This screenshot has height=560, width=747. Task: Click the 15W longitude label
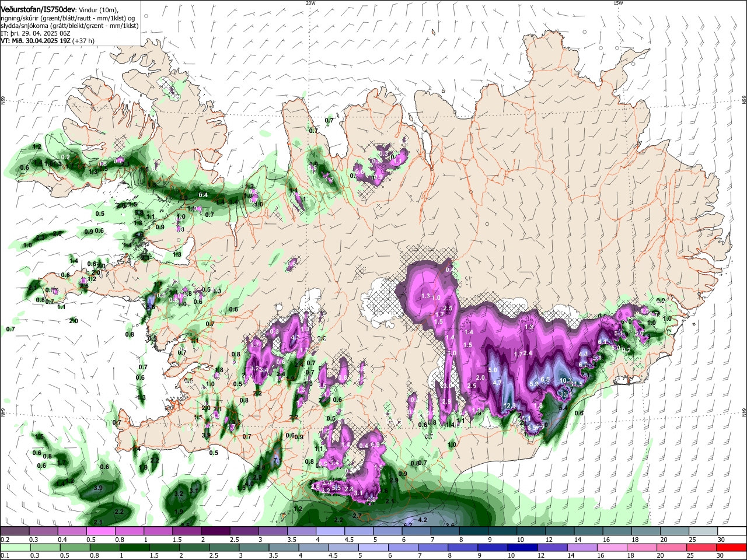618,3
